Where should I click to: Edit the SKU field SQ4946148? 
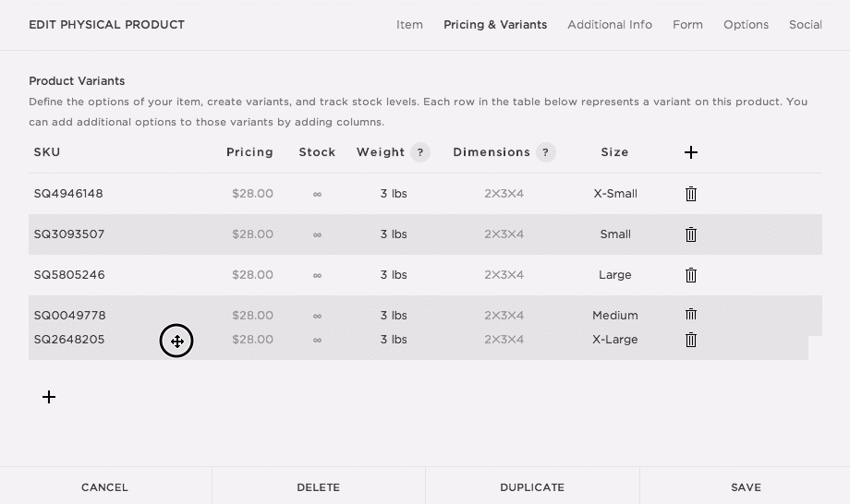point(68,194)
